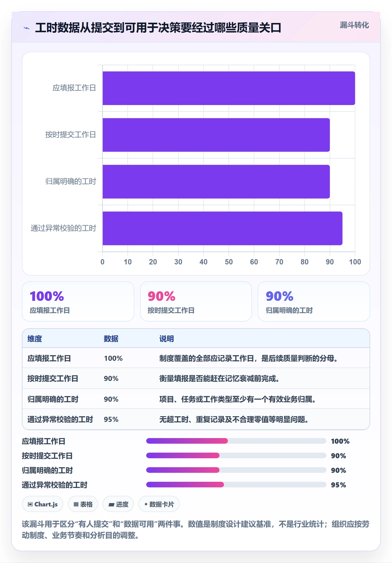The width and height of the screenshot is (392, 563).
Task: Click the lightning icon beside the title
Action: [27, 28]
